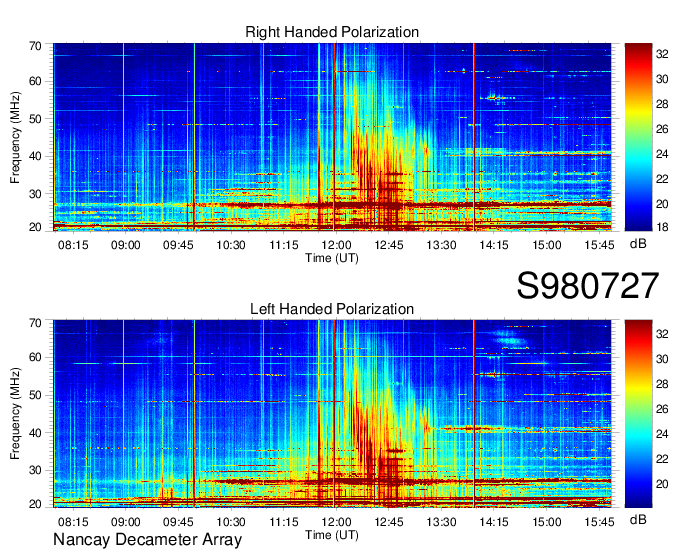Click 20 MHz tick on left-handed plot

click(36, 504)
